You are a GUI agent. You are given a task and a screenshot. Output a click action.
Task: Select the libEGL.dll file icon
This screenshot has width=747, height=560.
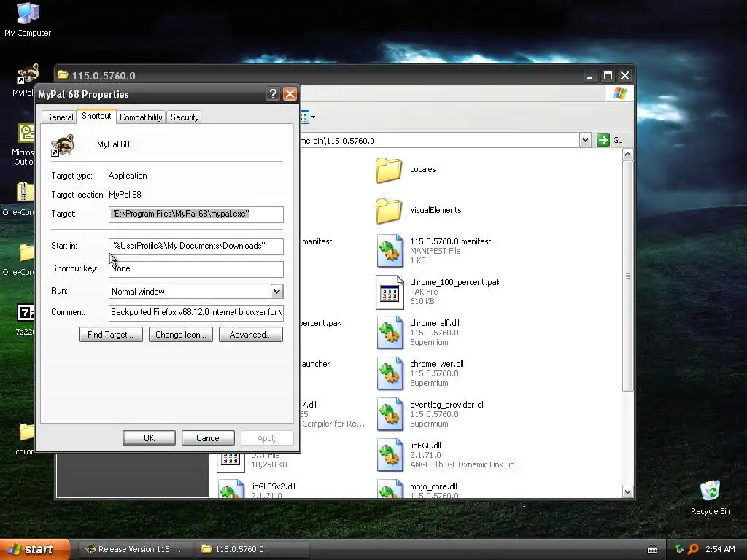[x=390, y=455]
